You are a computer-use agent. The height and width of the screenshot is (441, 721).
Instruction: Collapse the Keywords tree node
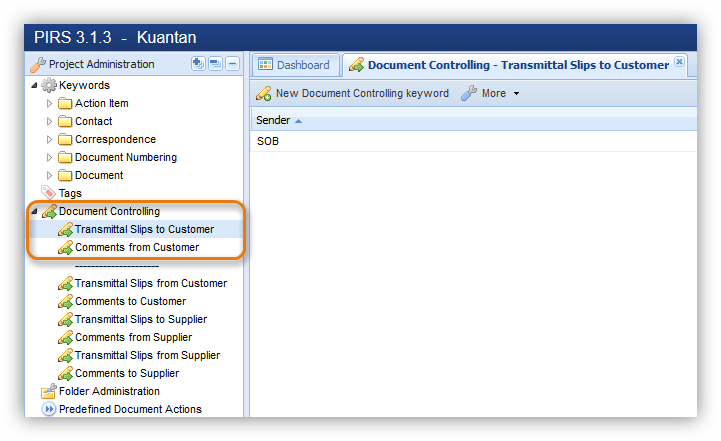pos(34,86)
